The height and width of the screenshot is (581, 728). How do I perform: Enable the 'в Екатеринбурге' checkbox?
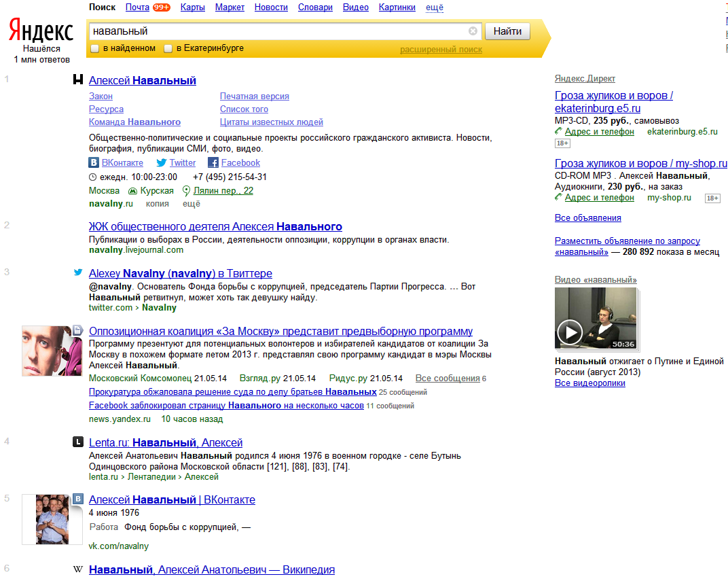[x=168, y=48]
